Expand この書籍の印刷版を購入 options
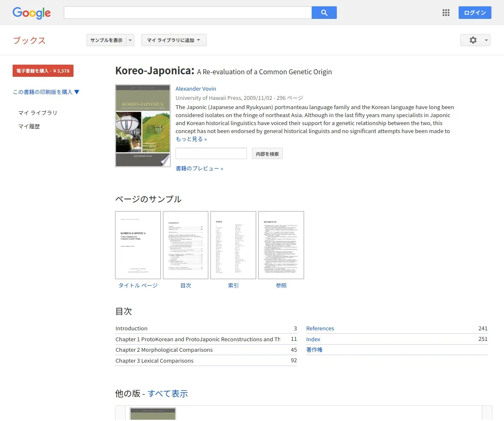The width and height of the screenshot is (504, 421). point(46,92)
